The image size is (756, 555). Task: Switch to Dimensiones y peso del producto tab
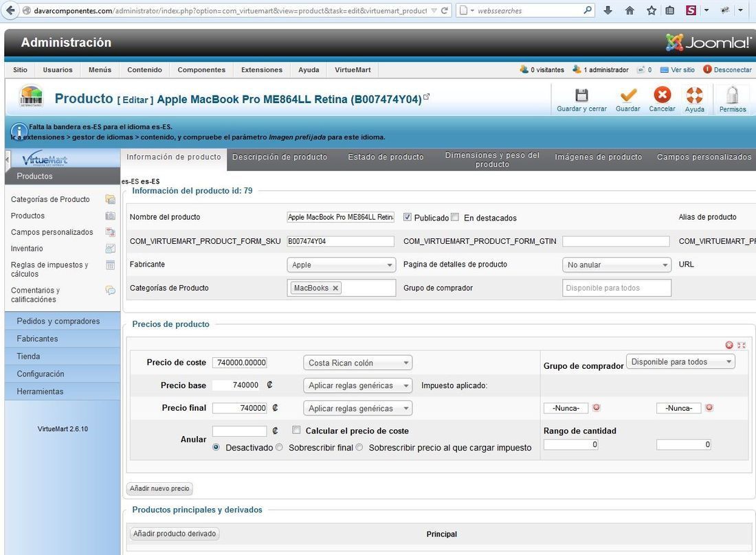click(x=492, y=159)
